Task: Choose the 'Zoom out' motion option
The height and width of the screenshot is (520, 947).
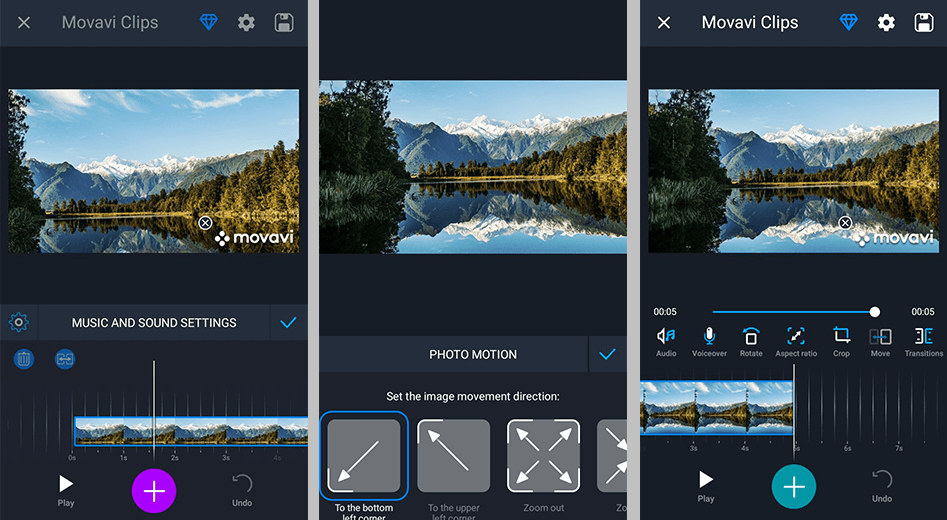Action: 544,455
